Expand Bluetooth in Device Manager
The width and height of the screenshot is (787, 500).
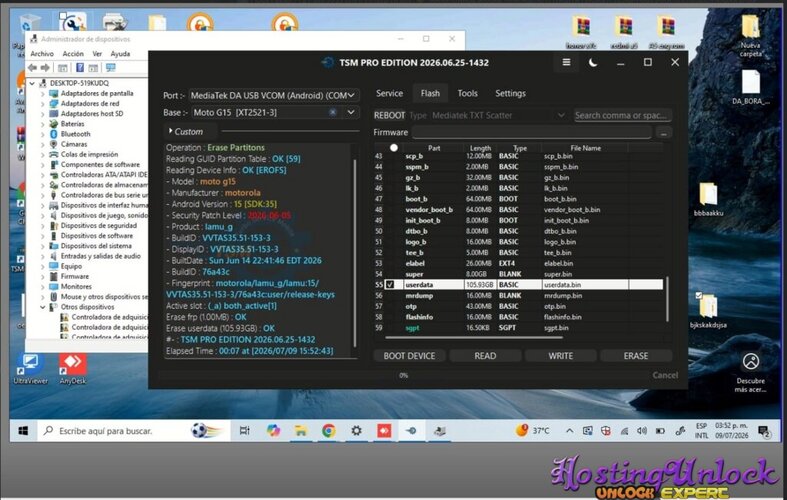click(x=43, y=134)
